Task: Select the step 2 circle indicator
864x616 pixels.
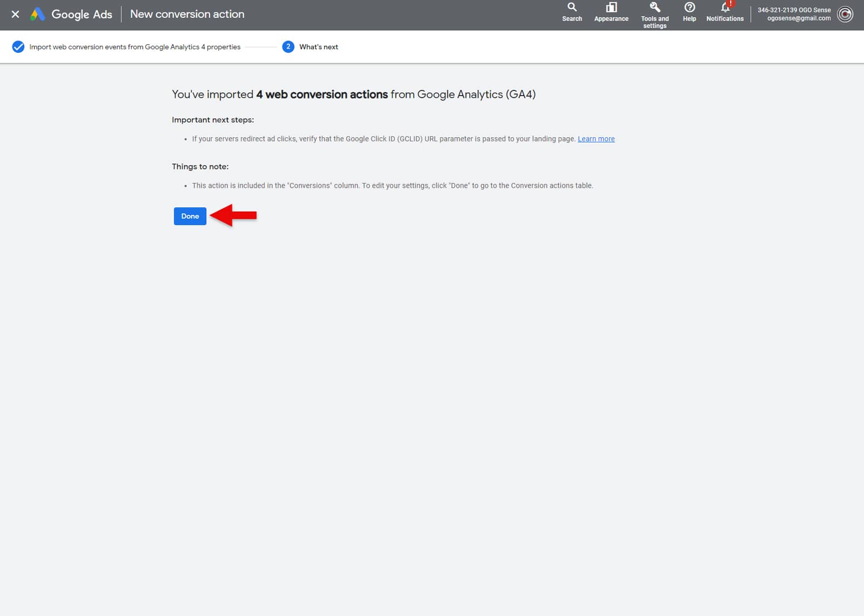Action: coord(289,47)
